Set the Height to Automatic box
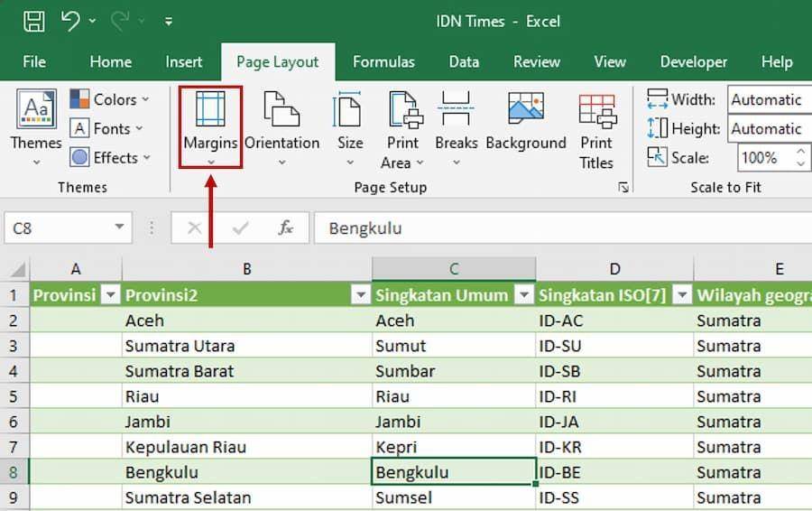Viewport: 812px width, 511px height. 770,128
